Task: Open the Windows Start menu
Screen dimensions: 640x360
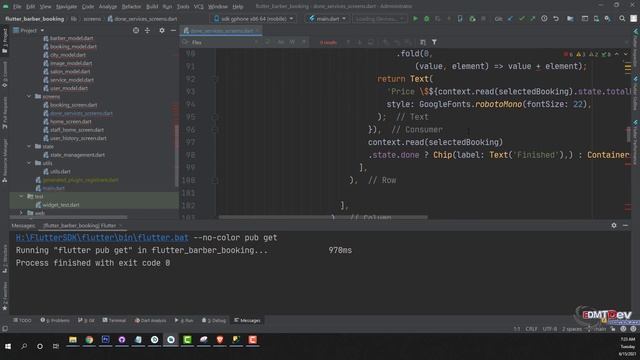Action: click(8, 346)
